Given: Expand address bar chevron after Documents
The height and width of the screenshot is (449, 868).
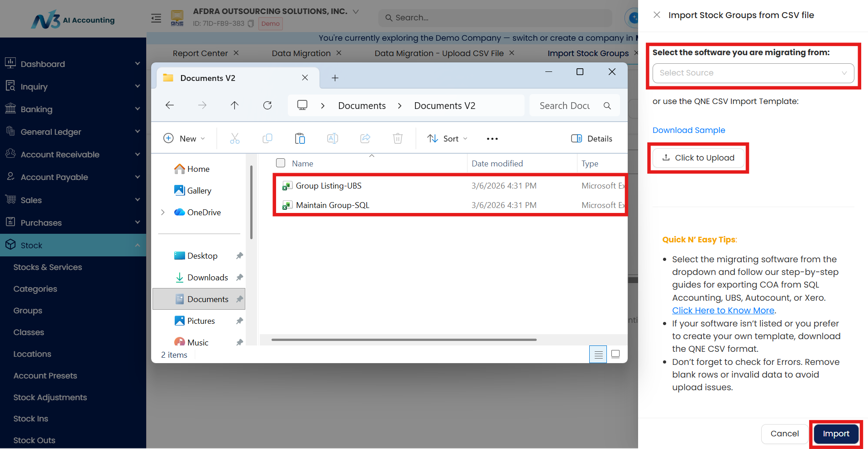Looking at the screenshot, I should click(x=400, y=106).
